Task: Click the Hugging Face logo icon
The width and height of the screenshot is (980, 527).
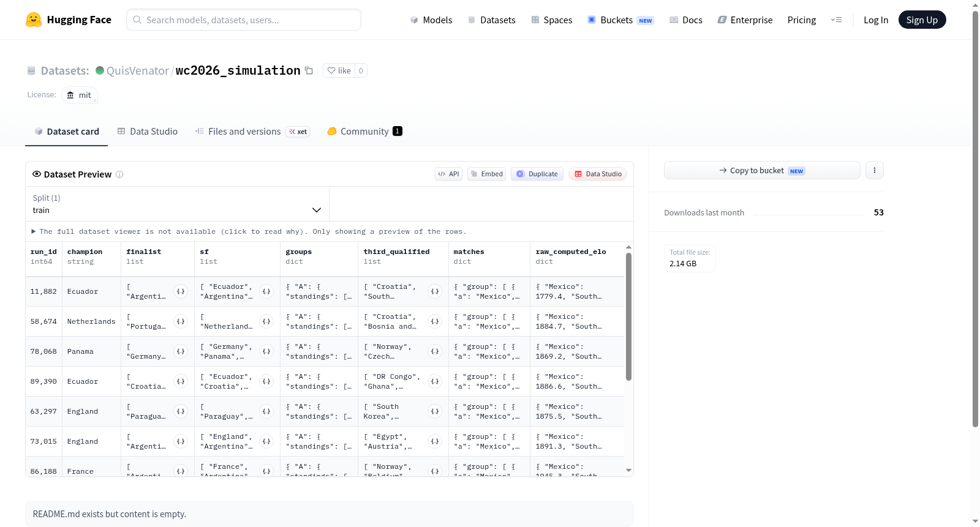Action: click(34, 20)
